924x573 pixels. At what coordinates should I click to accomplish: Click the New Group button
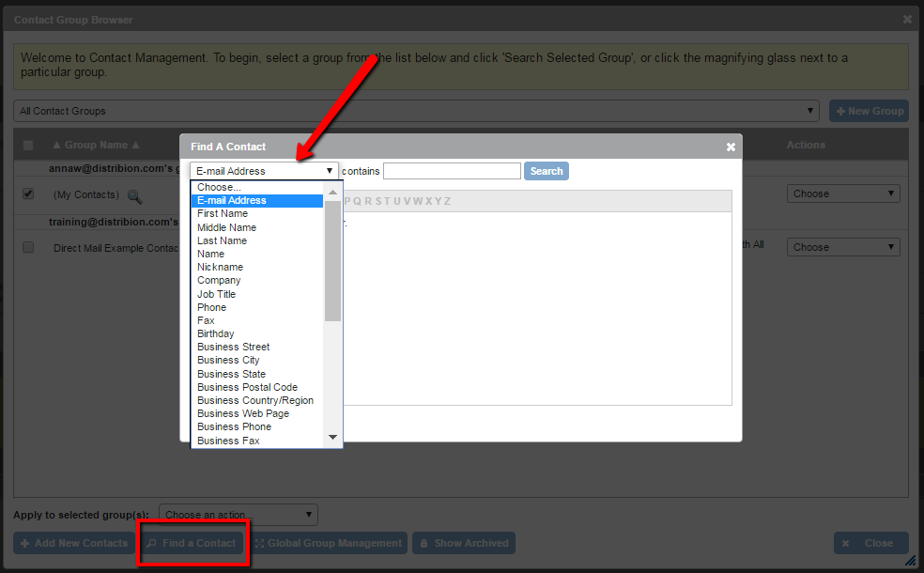click(870, 111)
